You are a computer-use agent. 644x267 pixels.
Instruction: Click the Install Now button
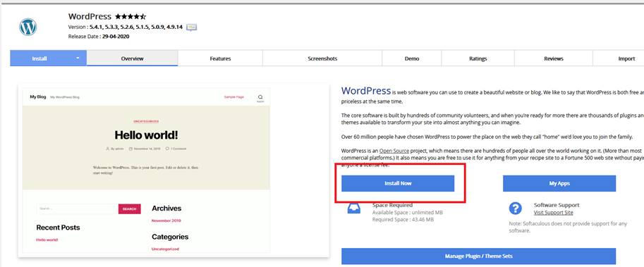(x=398, y=183)
